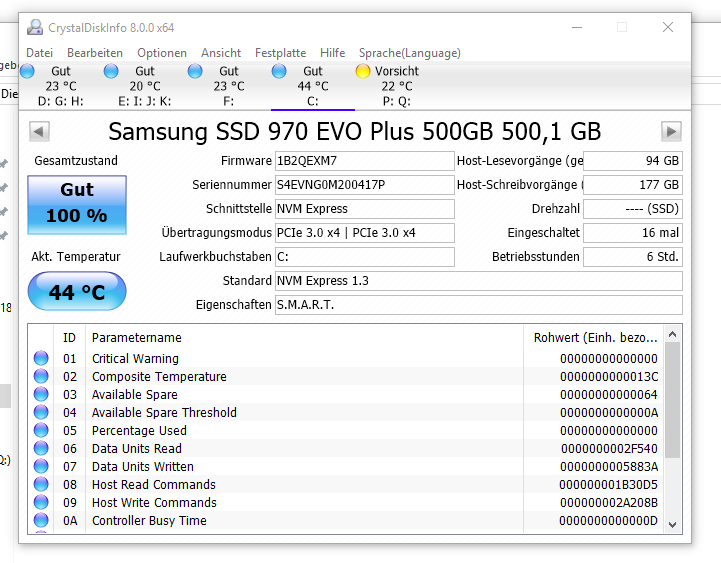Select disk D: G: H: status orb
The width and height of the screenshot is (721, 563).
coord(27,71)
